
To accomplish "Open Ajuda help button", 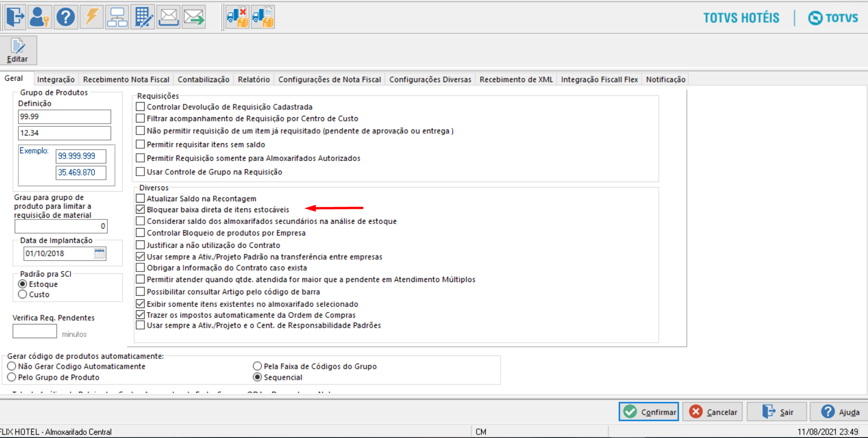I will point(839,412).
